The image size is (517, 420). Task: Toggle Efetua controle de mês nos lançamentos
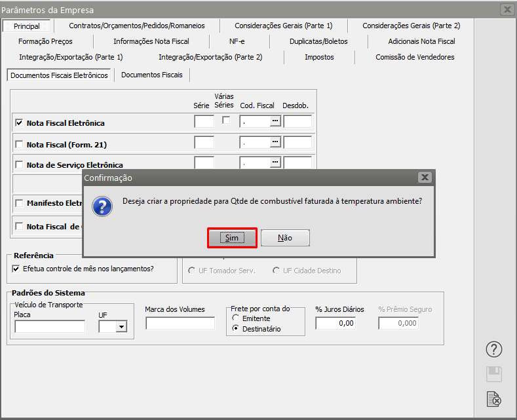(x=16, y=269)
